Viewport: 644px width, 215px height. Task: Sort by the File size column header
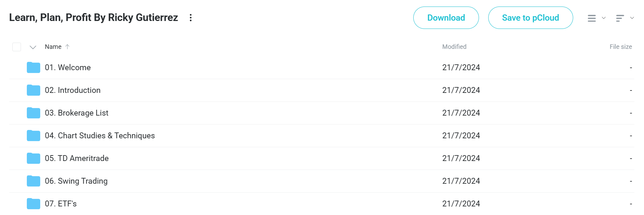(621, 47)
